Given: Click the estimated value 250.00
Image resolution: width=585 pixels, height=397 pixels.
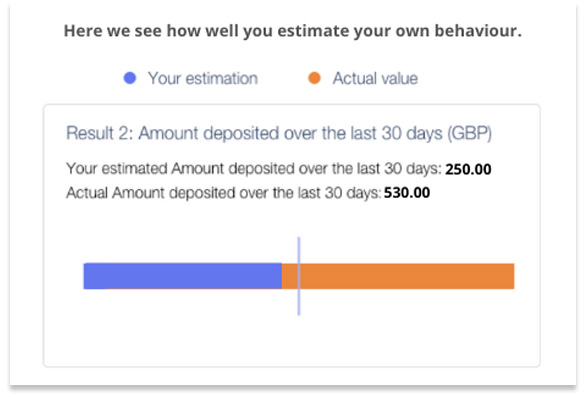Looking at the screenshot, I should point(468,169).
